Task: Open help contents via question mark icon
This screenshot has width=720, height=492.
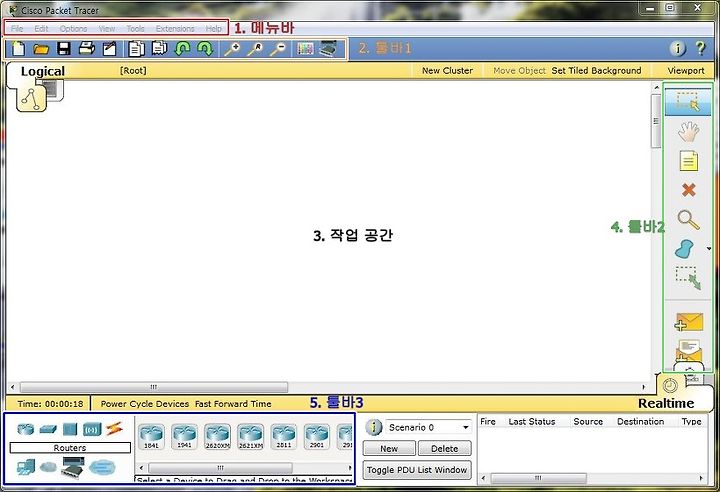Action: [x=700, y=48]
